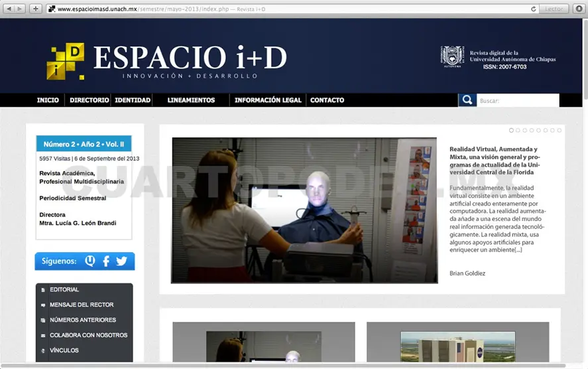The image size is (588, 369).
Task: Click the Facebook icon in the Síguenos bar
Action: tap(106, 261)
